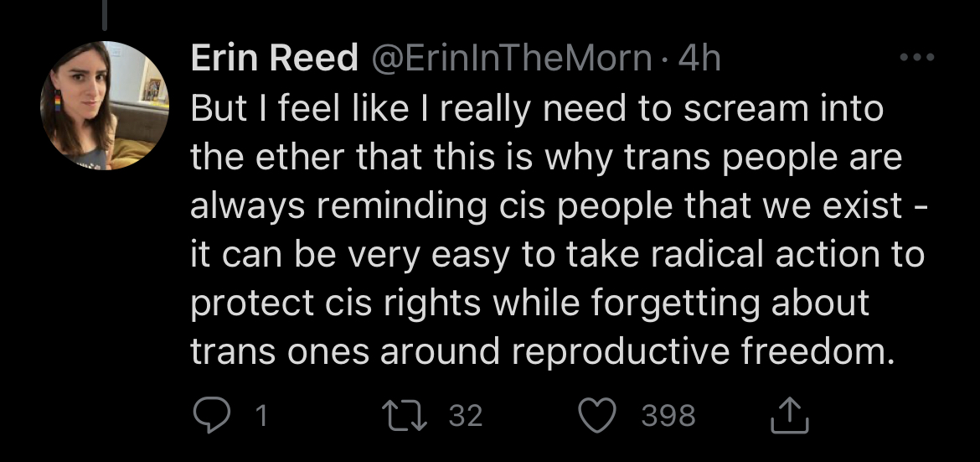980x462 pixels.
Task: View Erin Reed's profile picture
Action: pyautogui.click(x=105, y=105)
